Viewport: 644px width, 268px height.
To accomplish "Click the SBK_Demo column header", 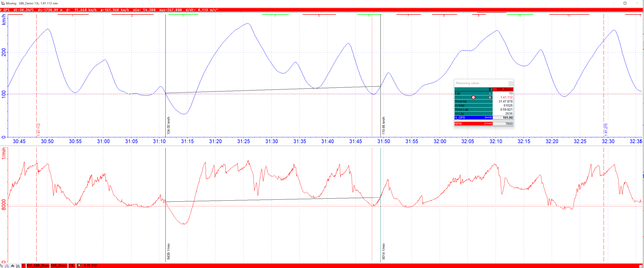I will tap(503, 89).
